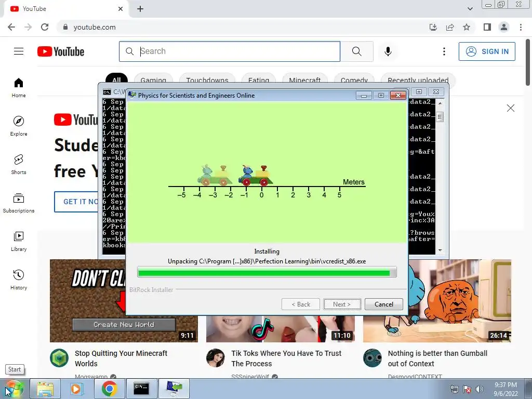Select the Touchdowns filter chip
The width and height of the screenshot is (532, 399).
pos(207,79)
